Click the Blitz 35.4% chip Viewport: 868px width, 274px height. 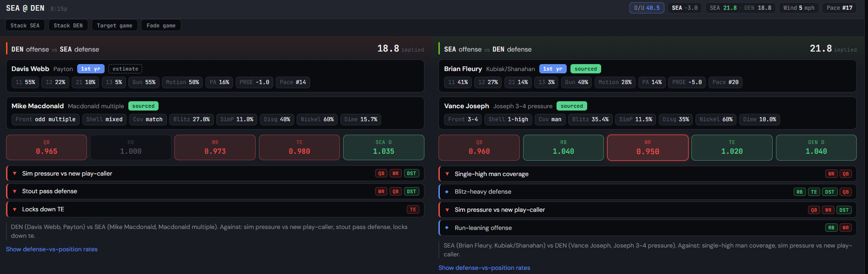tap(590, 119)
